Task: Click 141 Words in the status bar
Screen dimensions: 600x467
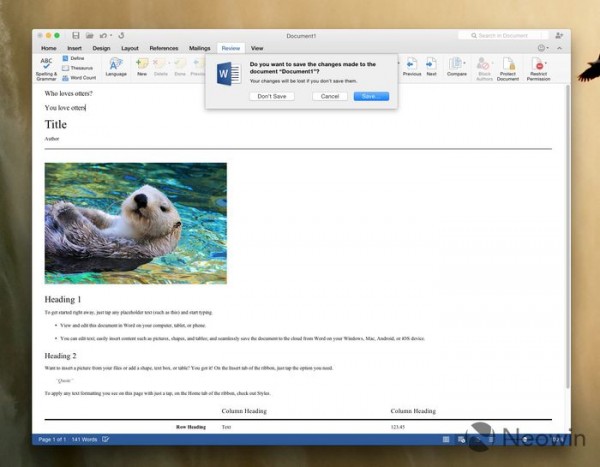Action: pos(84,439)
